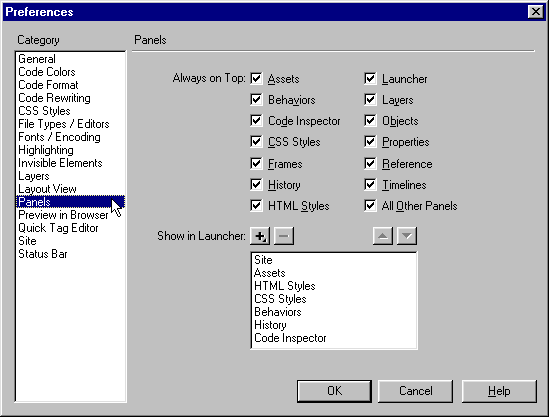Move launcher item up with arrow button

(x=383, y=236)
